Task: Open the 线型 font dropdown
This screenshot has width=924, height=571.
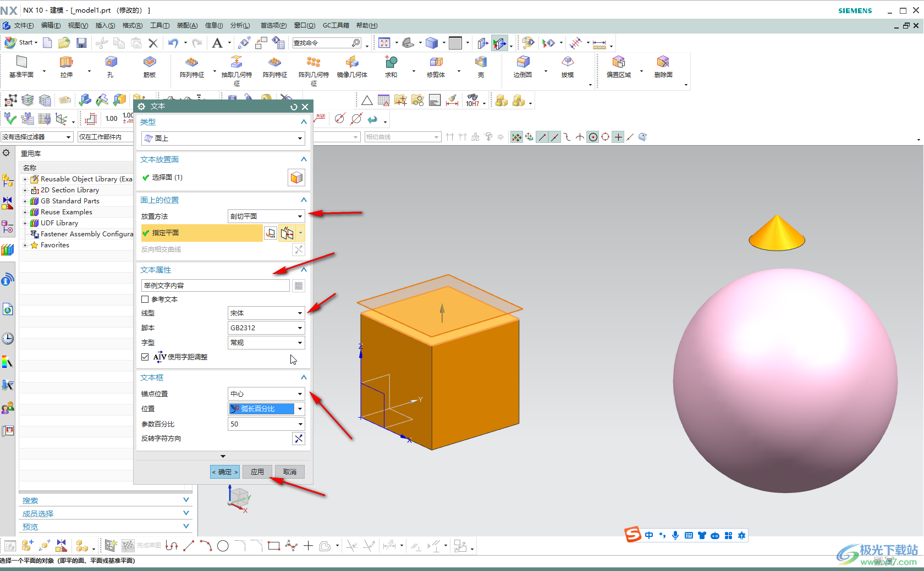Action: coord(266,313)
